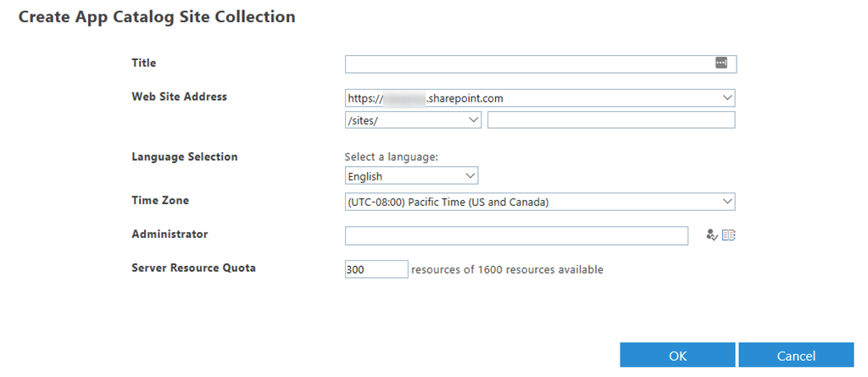Click the Administrator label
This screenshot has width=868, height=377.
170,234
